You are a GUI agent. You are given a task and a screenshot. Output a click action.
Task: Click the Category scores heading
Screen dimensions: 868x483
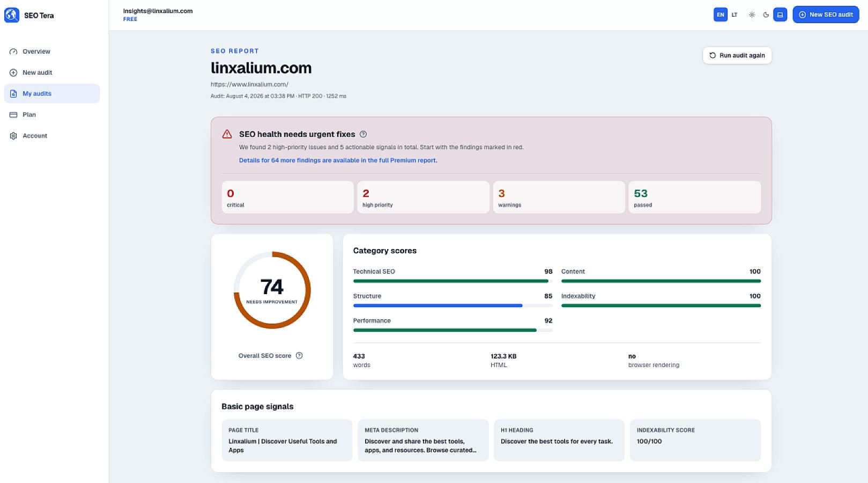[x=385, y=251]
